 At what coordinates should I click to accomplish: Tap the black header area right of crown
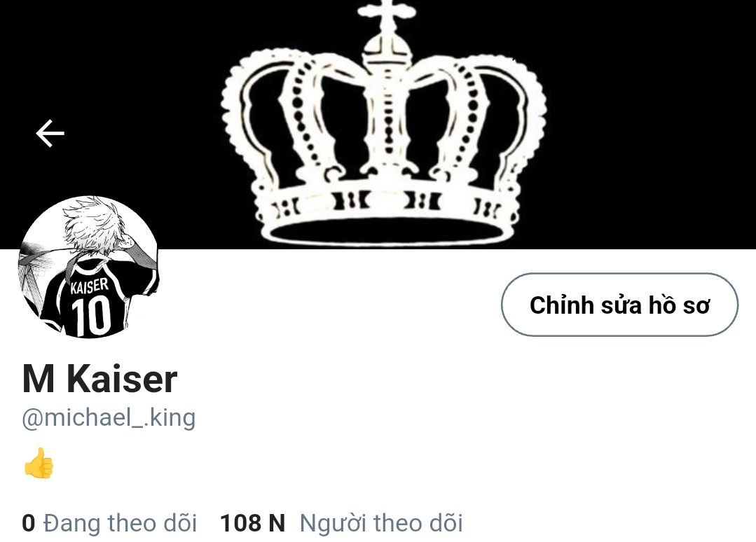coord(651,125)
